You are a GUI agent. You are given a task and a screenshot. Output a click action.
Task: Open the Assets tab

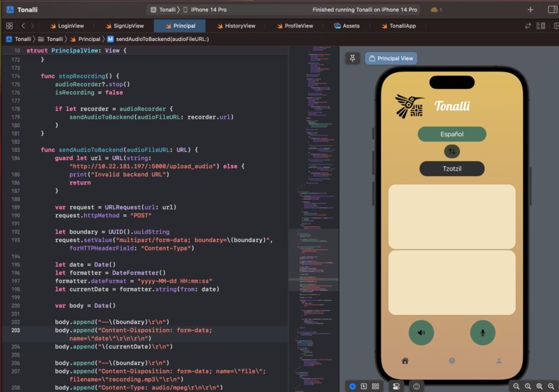347,26
